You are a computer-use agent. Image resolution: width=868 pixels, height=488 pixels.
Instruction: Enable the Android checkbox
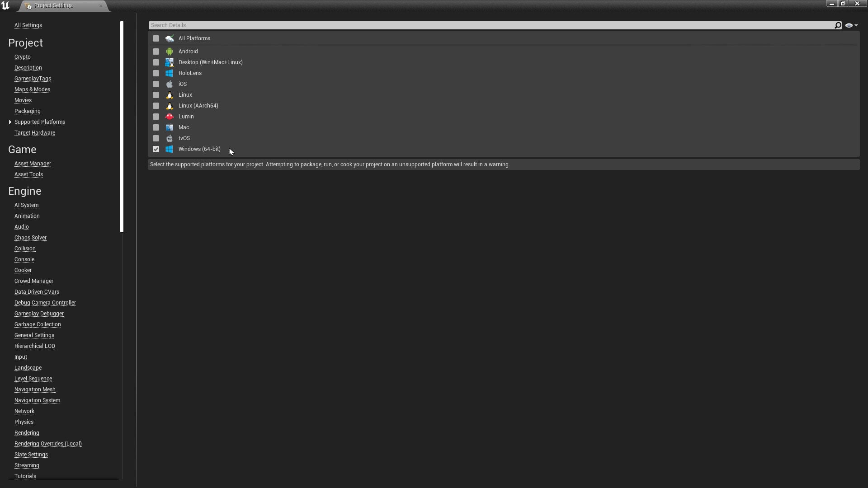pyautogui.click(x=156, y=52)
